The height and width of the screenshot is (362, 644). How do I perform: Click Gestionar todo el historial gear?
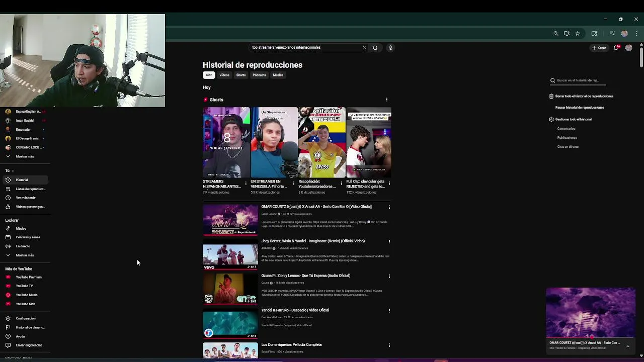tap(551, 119)
